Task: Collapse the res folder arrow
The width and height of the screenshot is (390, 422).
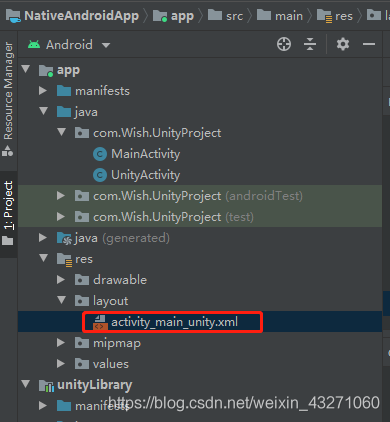Action: tap(44, 258)
